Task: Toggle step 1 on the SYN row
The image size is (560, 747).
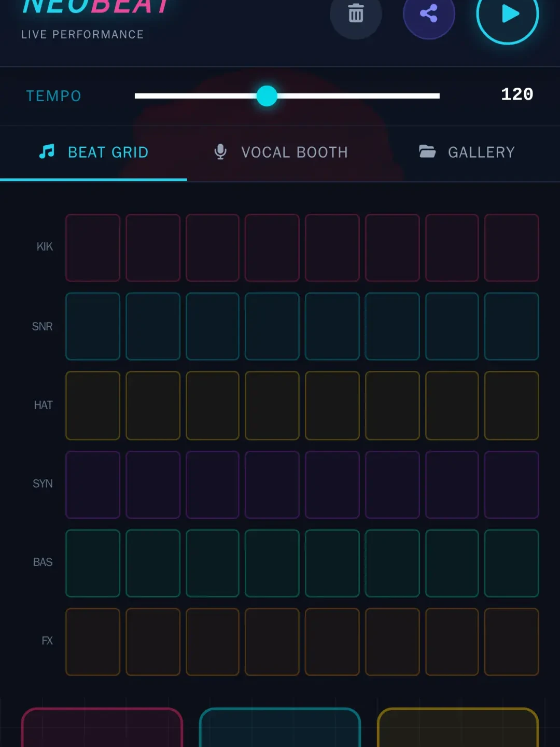Action: 93,485
